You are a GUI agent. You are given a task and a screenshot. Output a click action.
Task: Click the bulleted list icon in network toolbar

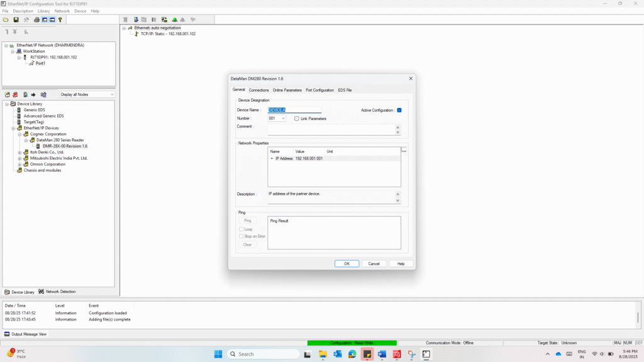154,19
